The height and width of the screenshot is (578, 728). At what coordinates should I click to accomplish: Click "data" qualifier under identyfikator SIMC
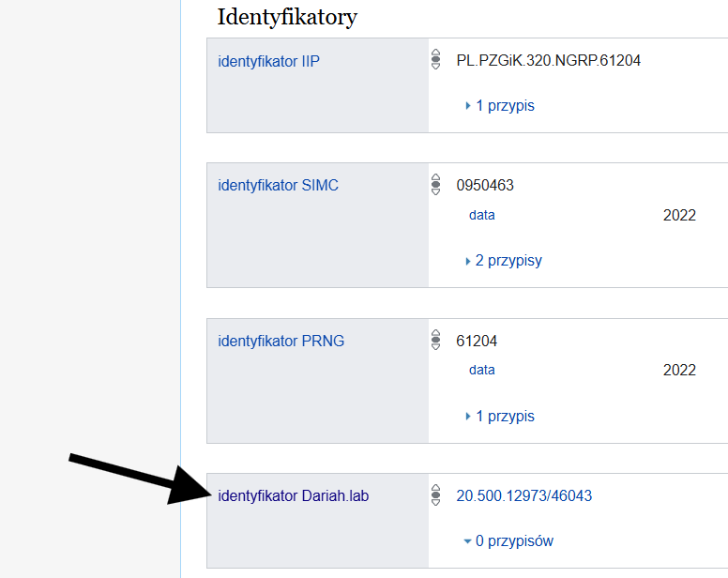(x=482, y=216)
